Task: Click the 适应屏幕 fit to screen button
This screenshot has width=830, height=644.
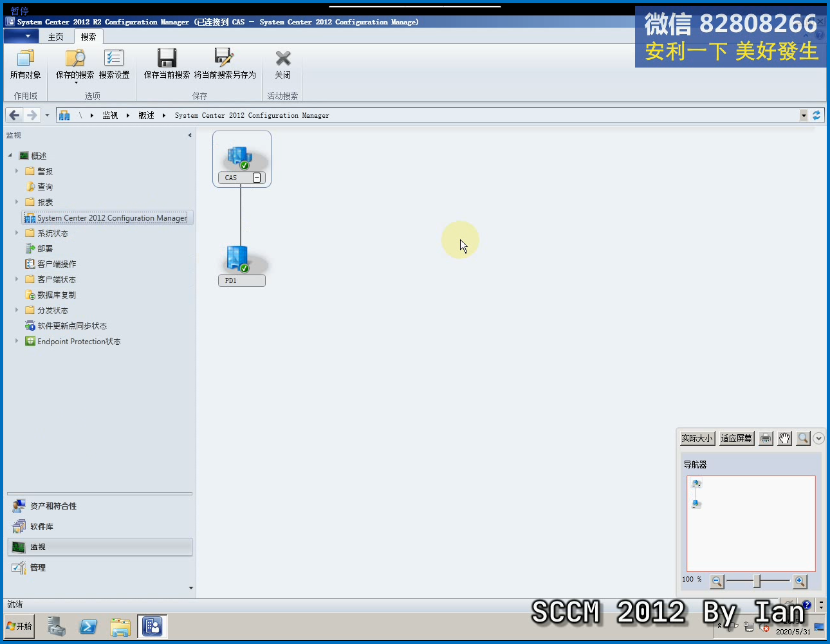Action: (x=737, y=438)
